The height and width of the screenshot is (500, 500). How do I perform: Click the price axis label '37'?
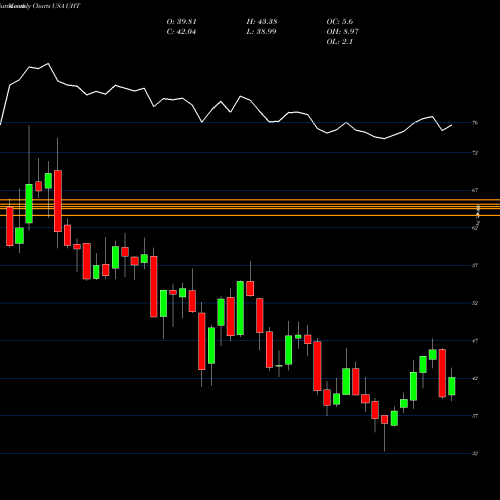click(475, 416)
